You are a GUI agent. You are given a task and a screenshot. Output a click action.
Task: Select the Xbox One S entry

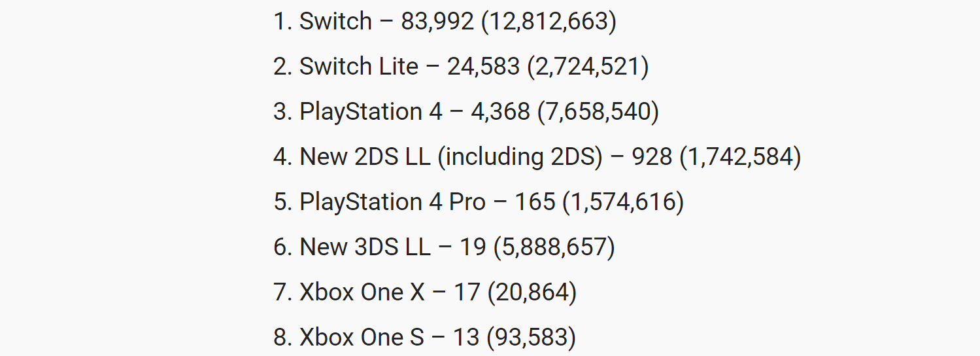pos(425,338)
